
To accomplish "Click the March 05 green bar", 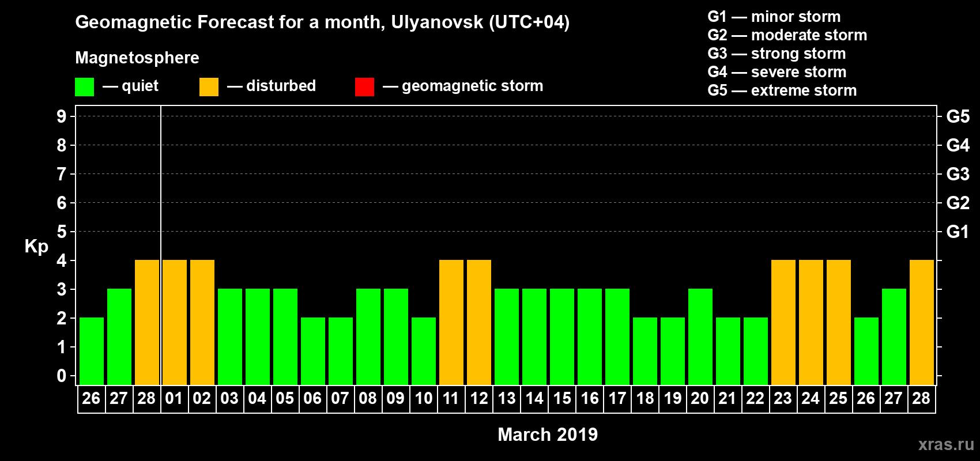I will tap(285, 337).
